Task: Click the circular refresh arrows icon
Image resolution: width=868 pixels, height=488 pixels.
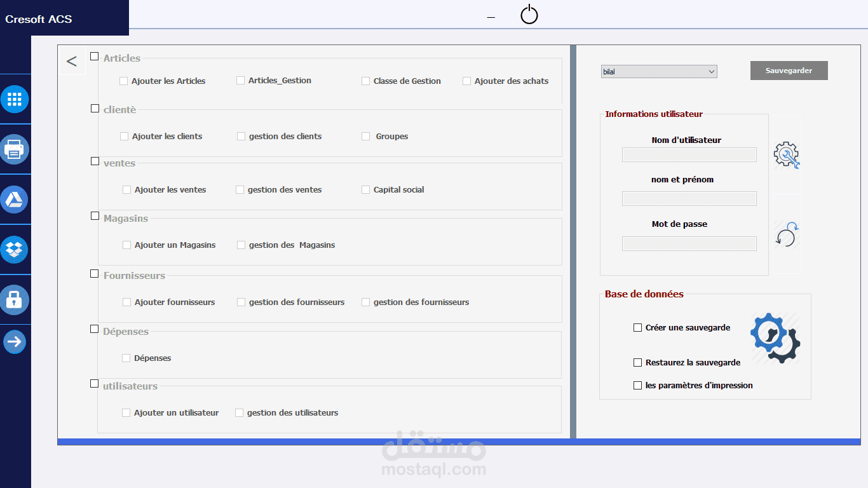Action: coord(787,234)
